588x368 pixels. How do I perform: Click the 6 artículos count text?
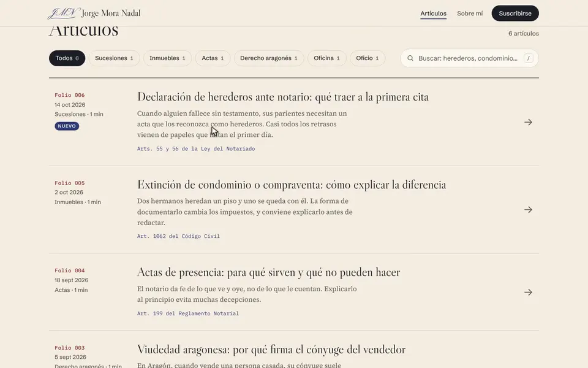coord(524,33)
